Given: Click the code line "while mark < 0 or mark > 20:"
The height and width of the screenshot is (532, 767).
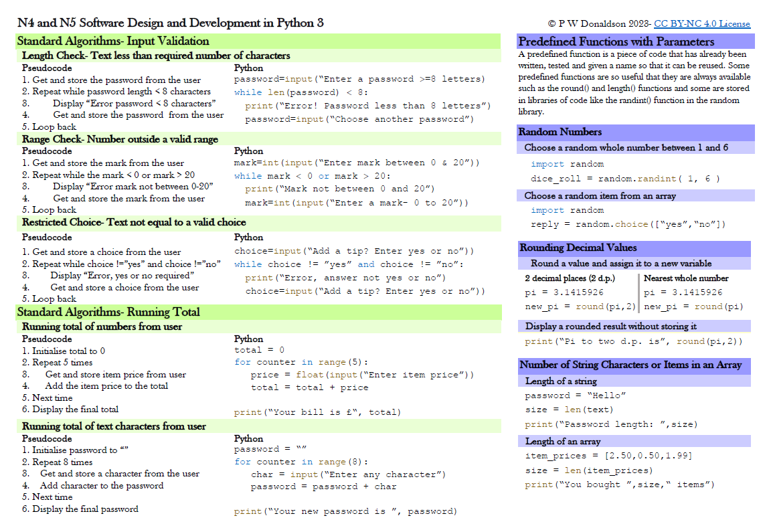Looking at the screenshot, I should pyautogui.click(x=312, y=175).
